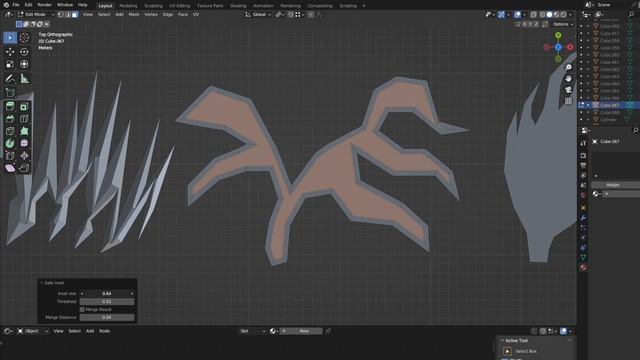
Task: Enable edge select mode
Action: (68, 14)
